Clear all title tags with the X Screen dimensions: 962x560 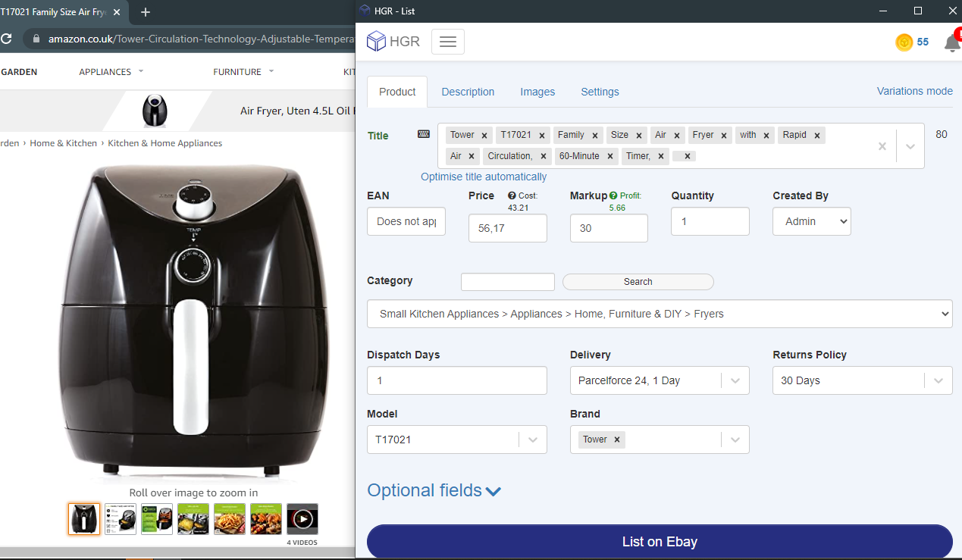click(882, 146)
